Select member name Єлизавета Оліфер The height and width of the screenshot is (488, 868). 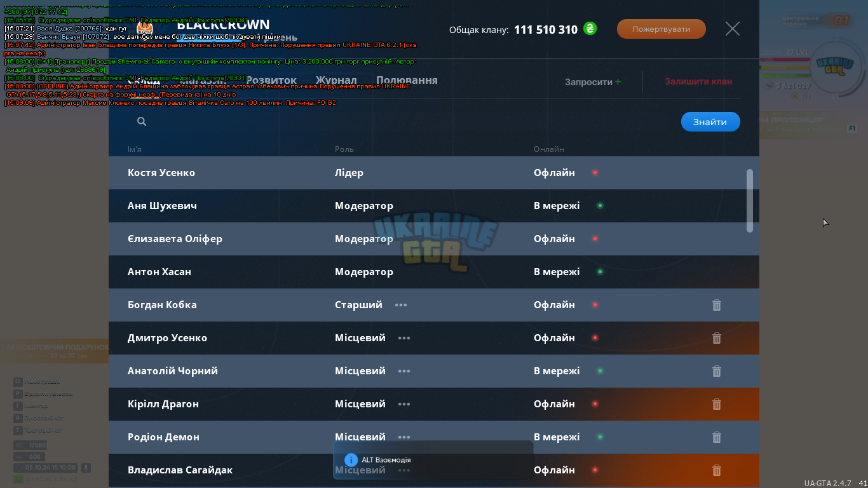point(175,239)
